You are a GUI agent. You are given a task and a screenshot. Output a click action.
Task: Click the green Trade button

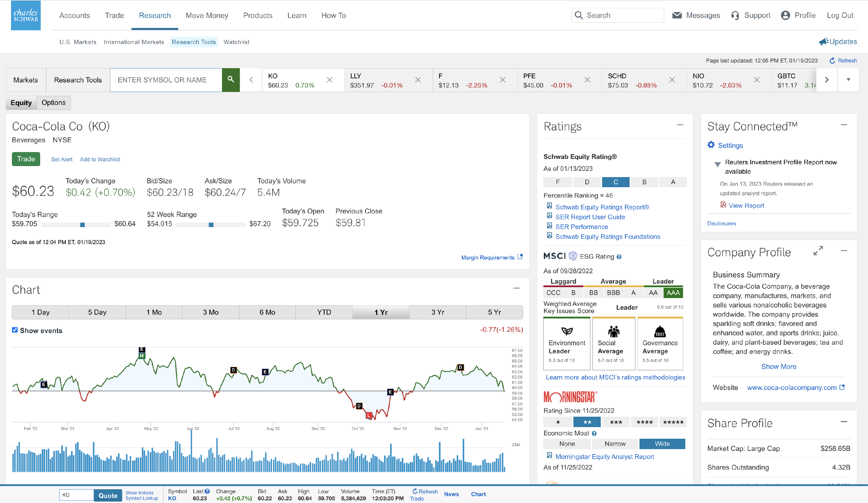[x=26, y=159]
